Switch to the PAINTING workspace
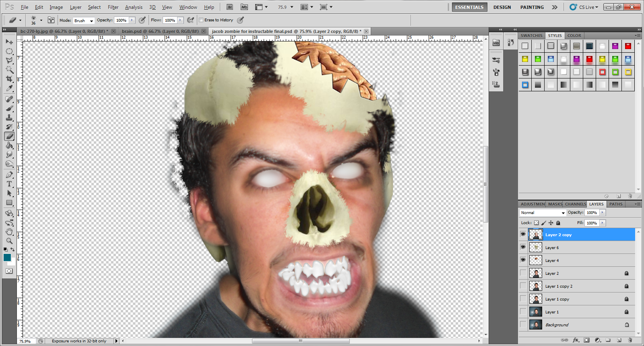644x346 pixels. coord(532,7)
